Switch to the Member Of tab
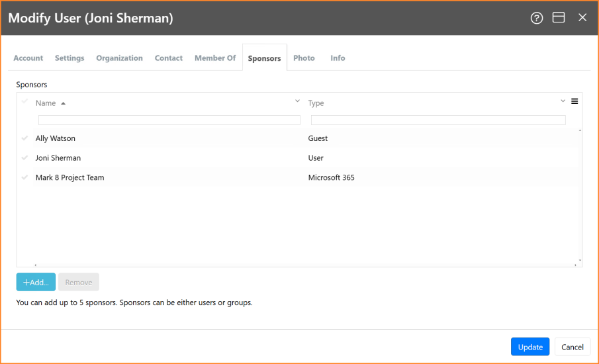The width and height of the screenshot is (599, 364). pos(215,58)
